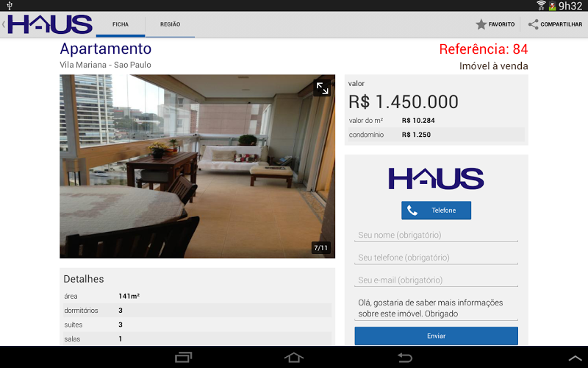Tap the Favorito star icon

point(481,24)
